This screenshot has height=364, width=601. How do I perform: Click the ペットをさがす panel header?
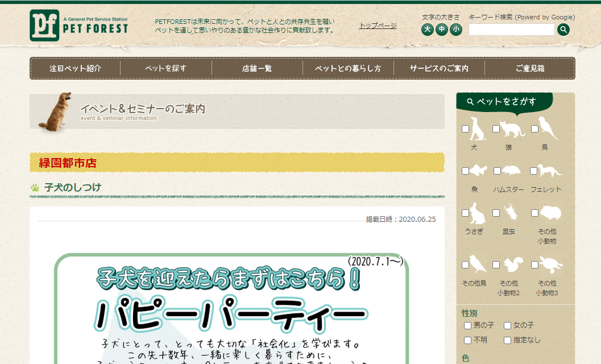pos(504,102)
